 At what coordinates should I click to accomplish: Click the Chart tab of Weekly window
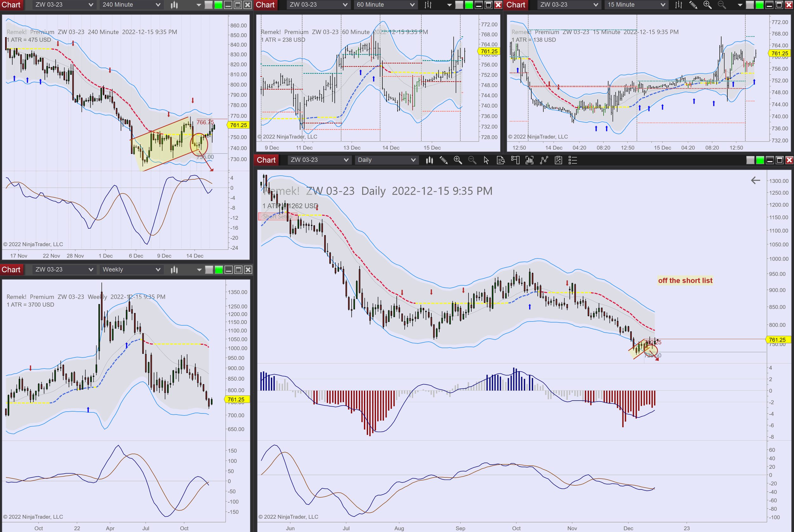coord(11,270)
